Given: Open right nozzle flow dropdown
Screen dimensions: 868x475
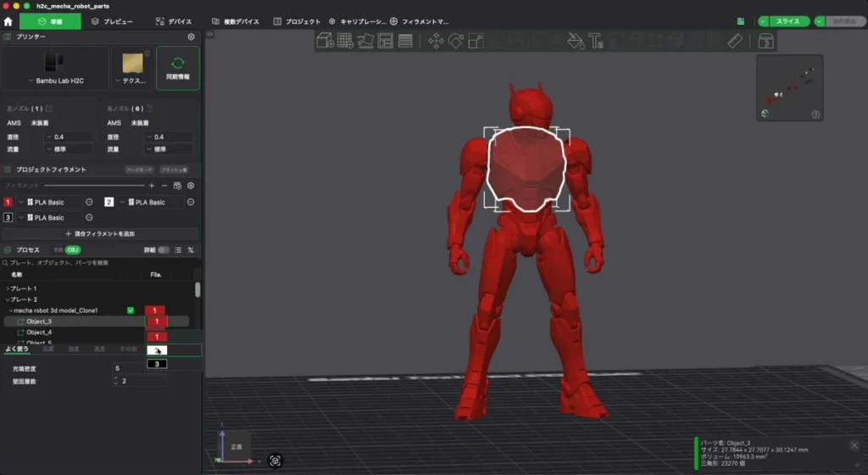Looking at the screenshot, I should pyautogui.click(x=169, y=149).
